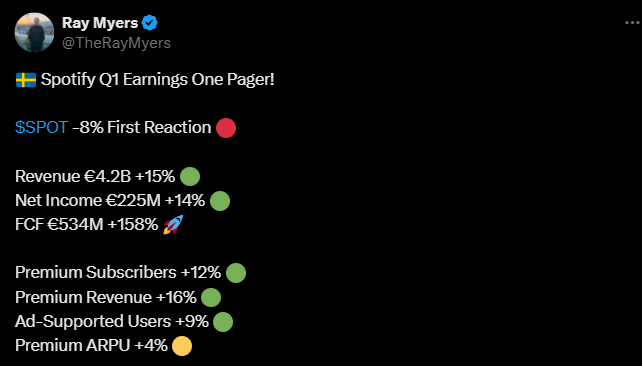The image size is (642, 366).
Task: Click the Premium ARPU +4% text
Action: (91, 346)
